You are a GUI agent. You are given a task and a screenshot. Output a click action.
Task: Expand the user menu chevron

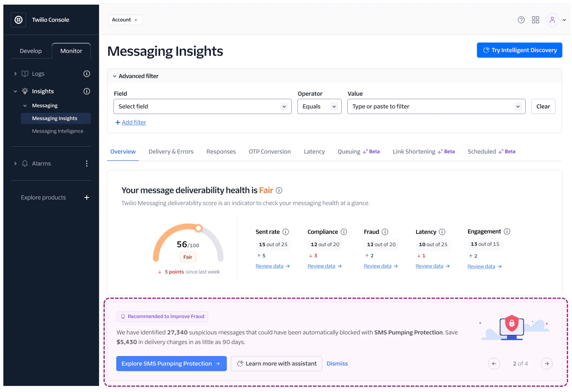click(x=564, y=20)
